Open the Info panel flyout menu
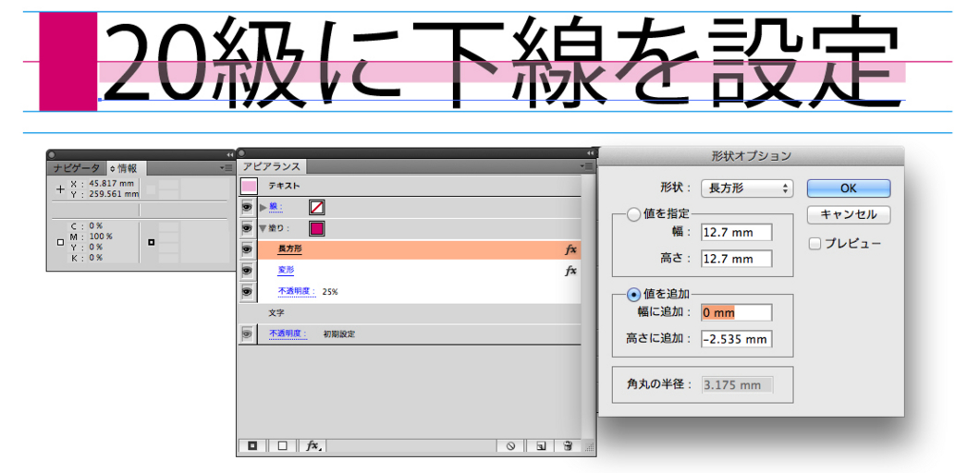Screen dimensions: 980x473 coord(227,167)
